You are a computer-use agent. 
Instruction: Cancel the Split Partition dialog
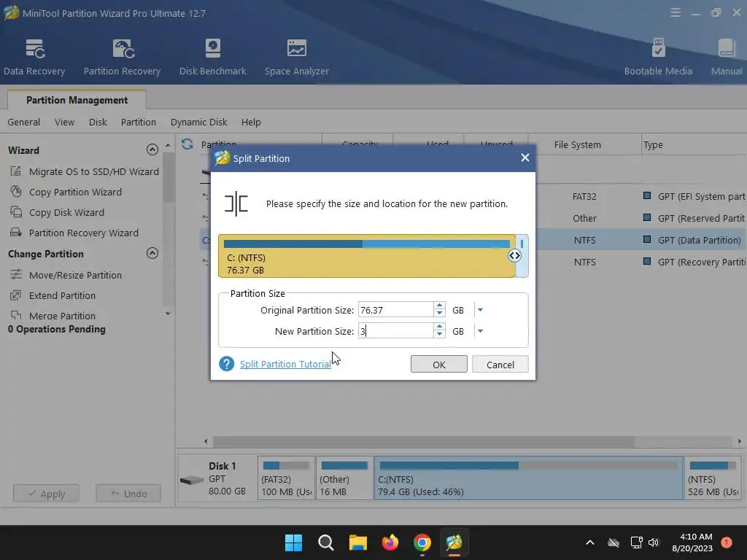pos(500,365)
